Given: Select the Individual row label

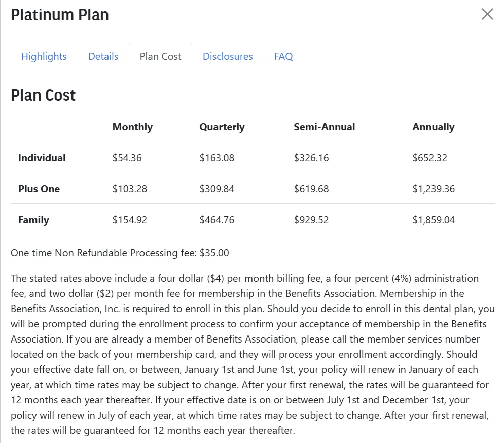Looking at the screenshot, I should click(42, 158).
